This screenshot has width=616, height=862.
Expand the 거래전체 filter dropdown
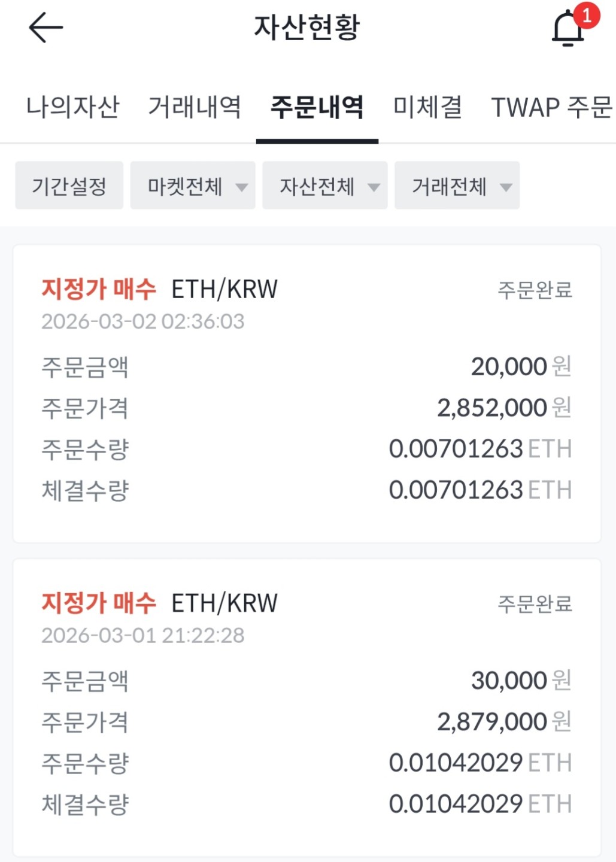coord(457,186)
